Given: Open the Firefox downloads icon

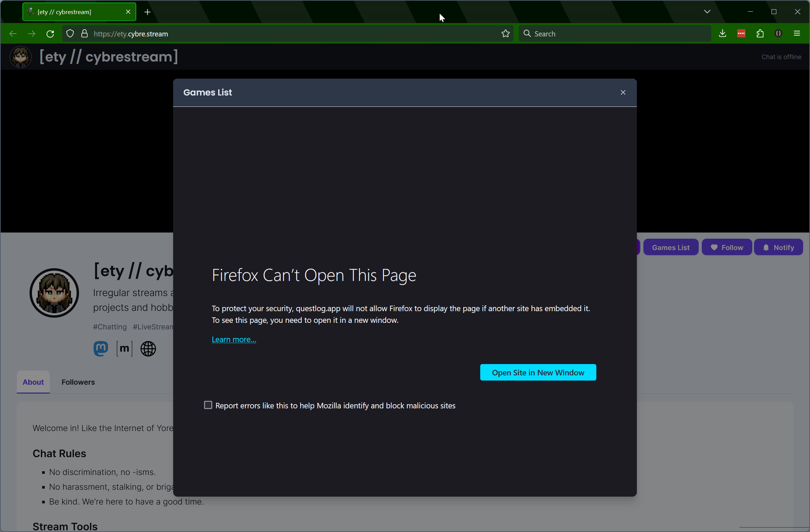Looking at the screenshot, I should click(722, 34).
